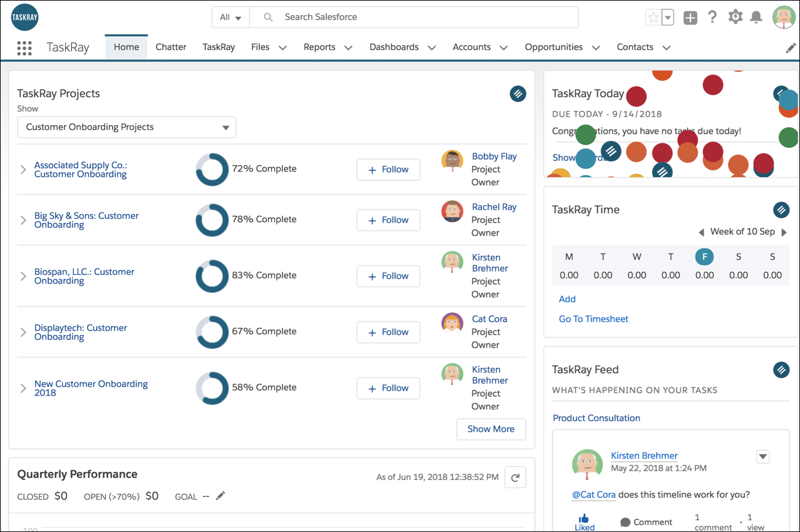Viewport: 800px width, 532px height.
Task: Click the TaskRay icon in the TaskRay Time panel
Action: pyautogui.click(x=781, y=210)
